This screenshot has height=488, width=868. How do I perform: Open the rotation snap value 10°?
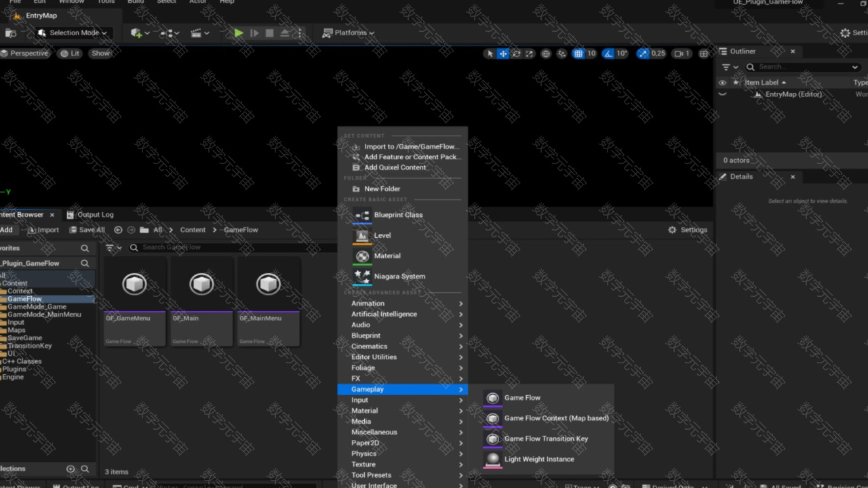tap(623, 54)
